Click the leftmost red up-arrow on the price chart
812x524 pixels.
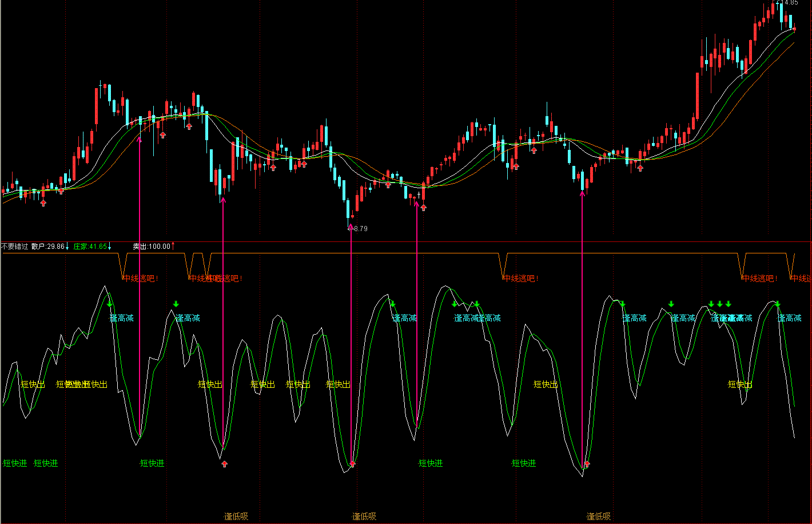[x=43, y=203]
